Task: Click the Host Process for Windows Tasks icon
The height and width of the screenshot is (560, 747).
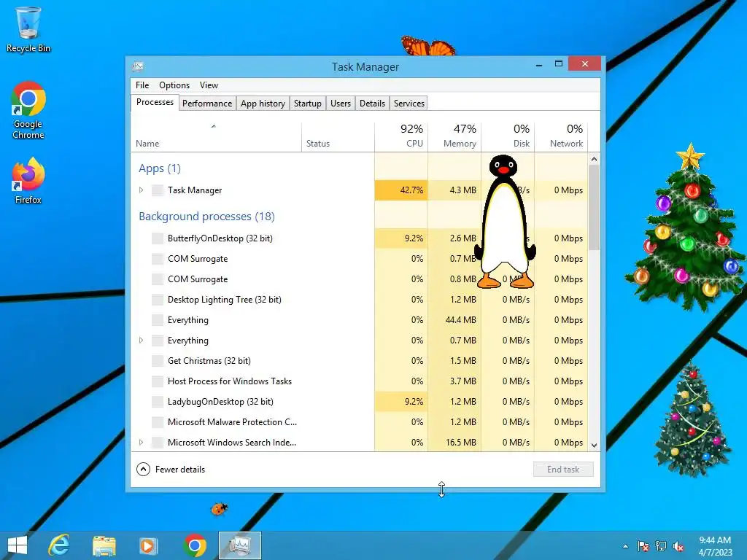Action: click(x=158, y=381)
